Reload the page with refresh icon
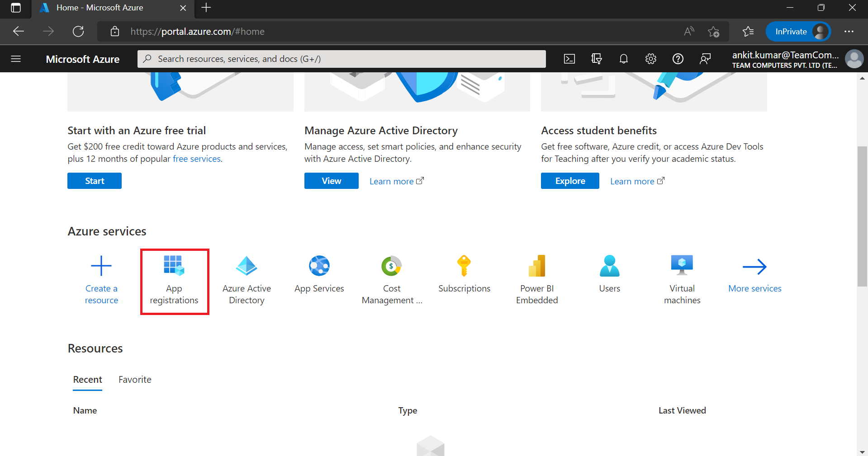Viewport: 868px width, 456px height. pyautogui.click(x=78, y=31)
